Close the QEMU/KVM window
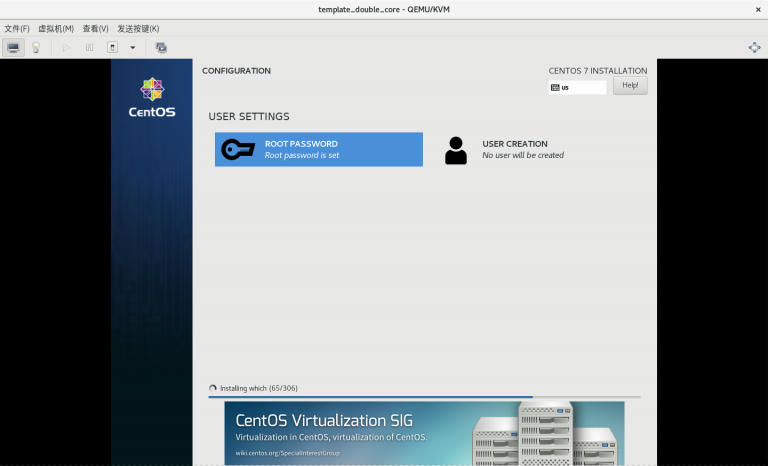 point(758,9)
